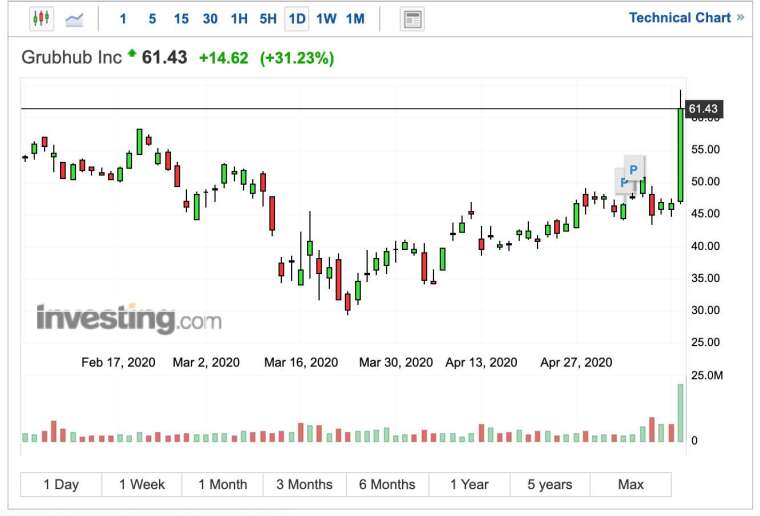760x516 pixels.
Task: Show the 3 Months range
Action: [304, 485]
